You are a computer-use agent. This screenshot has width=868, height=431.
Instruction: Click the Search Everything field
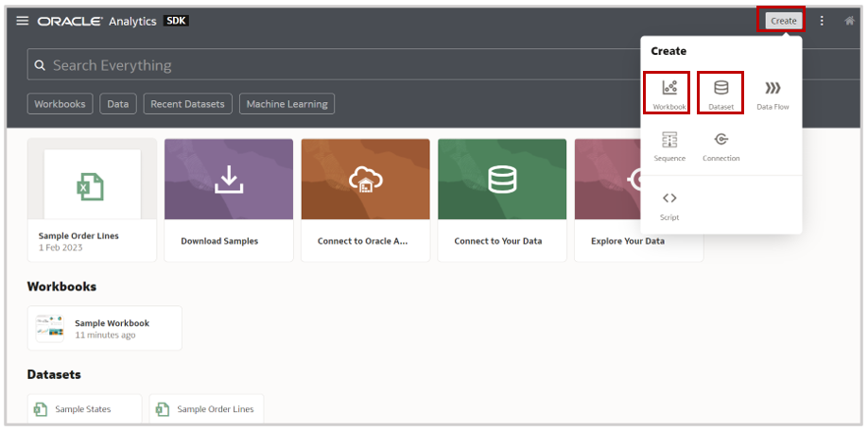click(443, 64)
